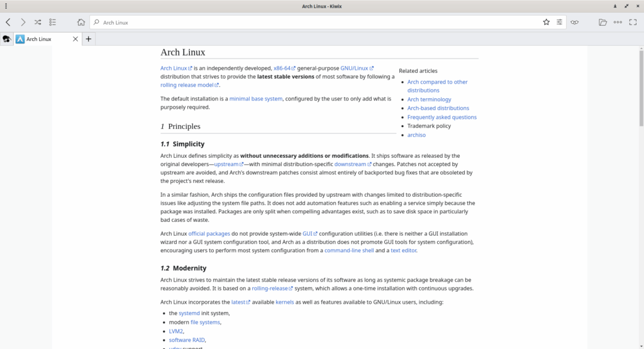The height and width of the screenshot is (349, 644).
Task: Go back to the previous page
Action: tap(8, 22)
